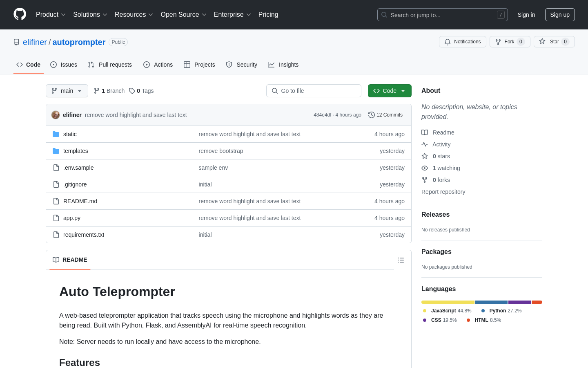View the 12 Commits history
Screen dimensions: 588x368
coord(385,115)
